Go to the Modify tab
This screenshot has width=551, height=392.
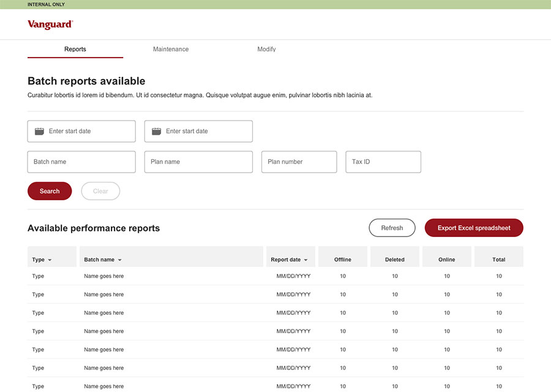(266, 50)
